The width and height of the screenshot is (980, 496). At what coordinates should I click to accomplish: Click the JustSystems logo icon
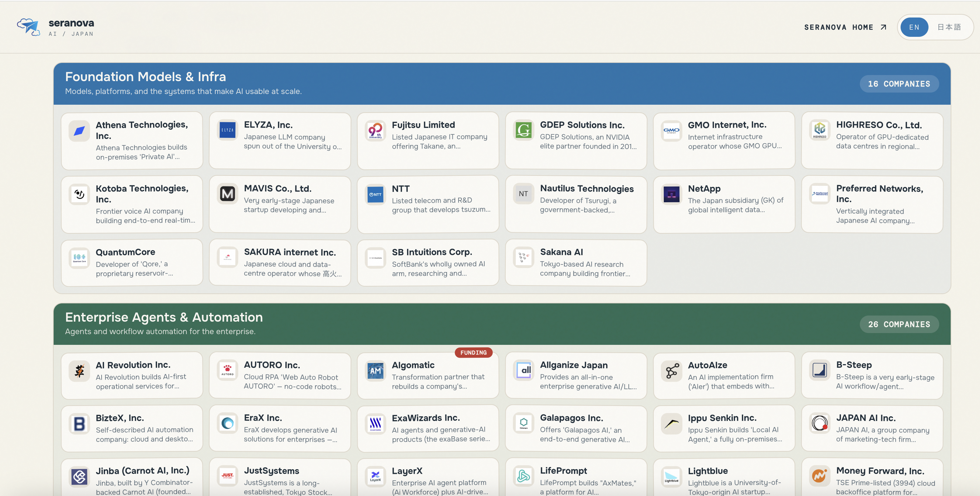[x=227, y=477]
